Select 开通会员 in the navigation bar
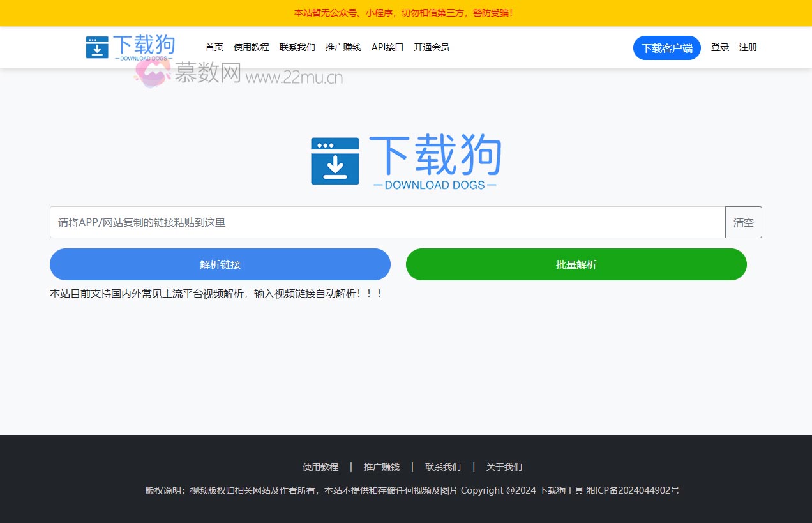 [431, 47]
